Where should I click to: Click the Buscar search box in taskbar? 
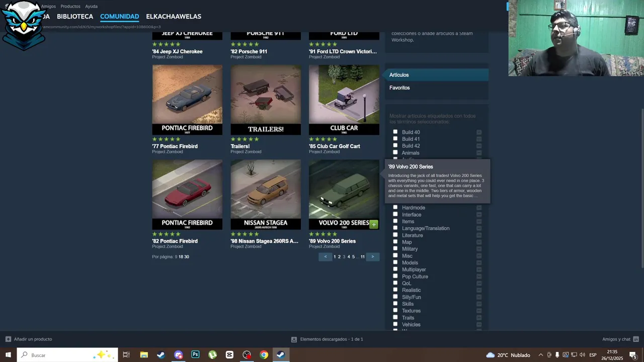point(67,355)
